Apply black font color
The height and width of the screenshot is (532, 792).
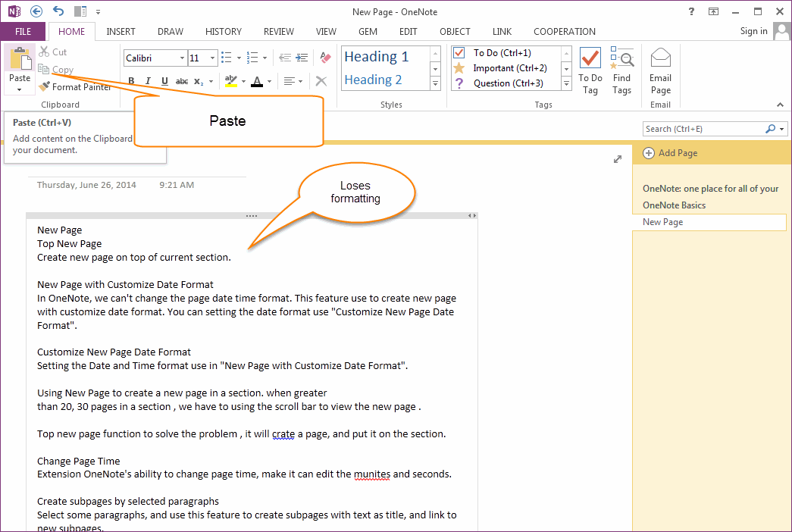(257, 81)
